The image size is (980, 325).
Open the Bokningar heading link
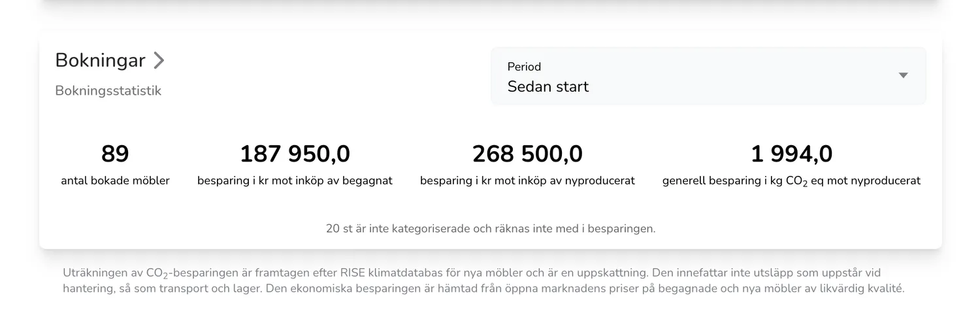pyautogui.click(x=100, y=61)
